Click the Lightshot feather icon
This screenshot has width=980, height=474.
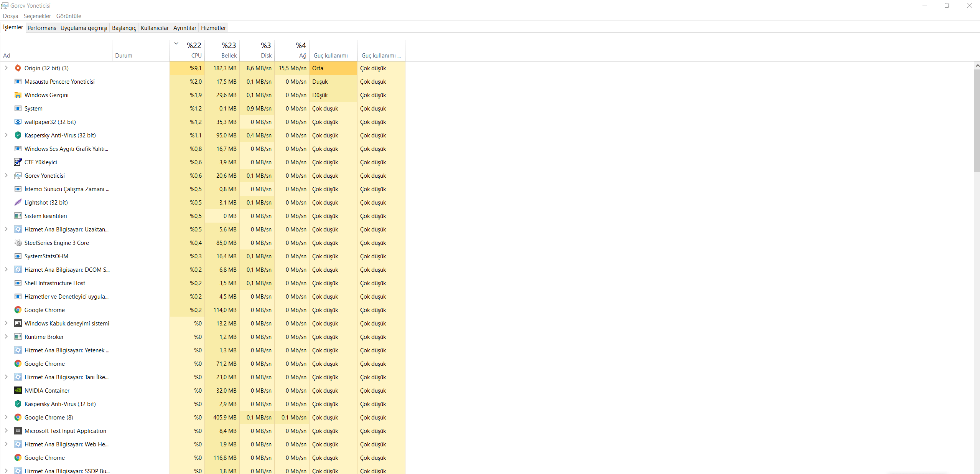pos(18,202)
